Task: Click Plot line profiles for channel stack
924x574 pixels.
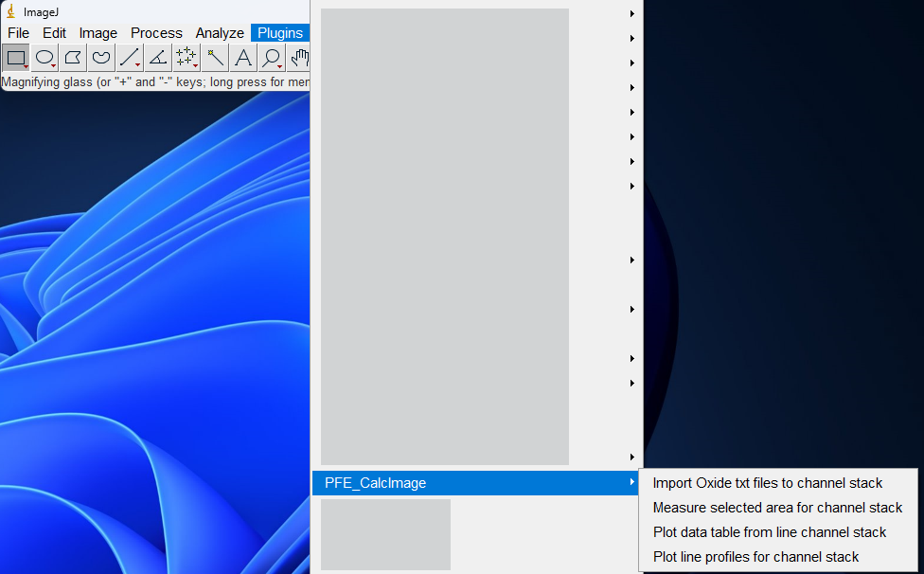Action: [755, 557]
